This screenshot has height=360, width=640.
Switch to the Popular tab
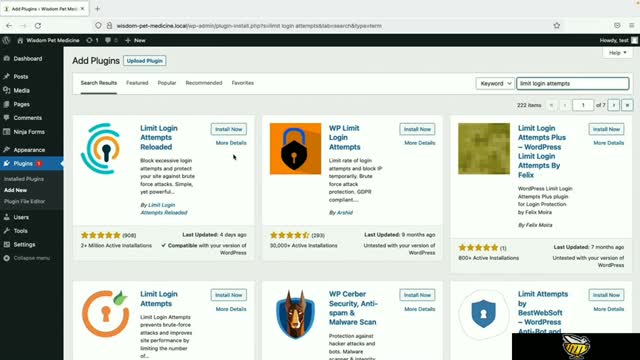coord(167,83)
